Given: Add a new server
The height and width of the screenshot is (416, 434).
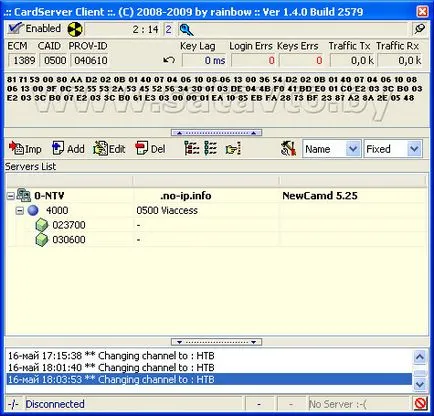Looking at the screenshot, I should (68, 149).
